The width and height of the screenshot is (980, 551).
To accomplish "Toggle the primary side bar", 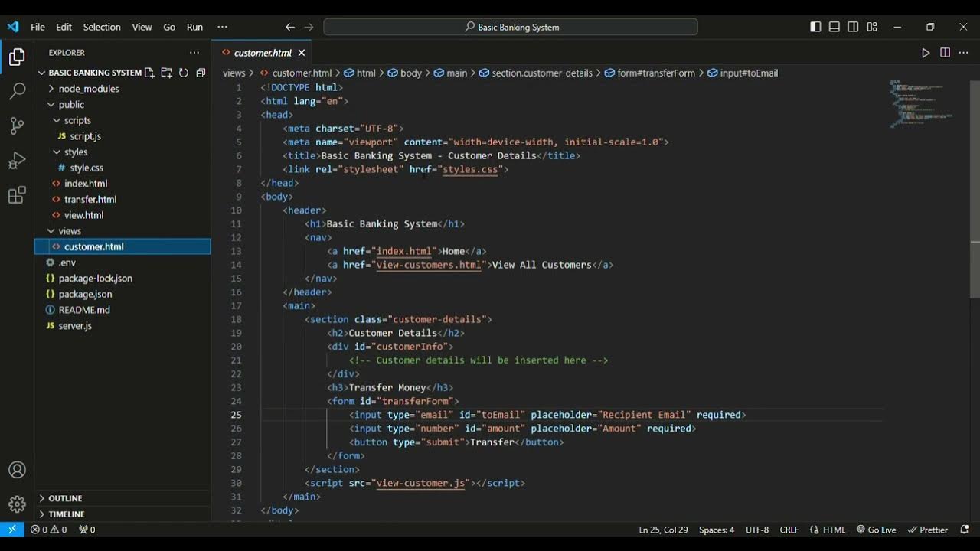I will coord(815,27).
